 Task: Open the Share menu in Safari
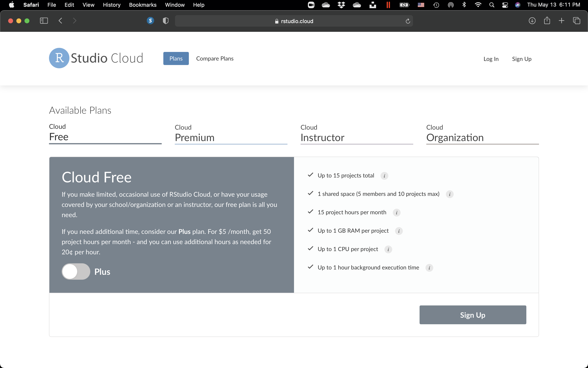pos(547,20)
